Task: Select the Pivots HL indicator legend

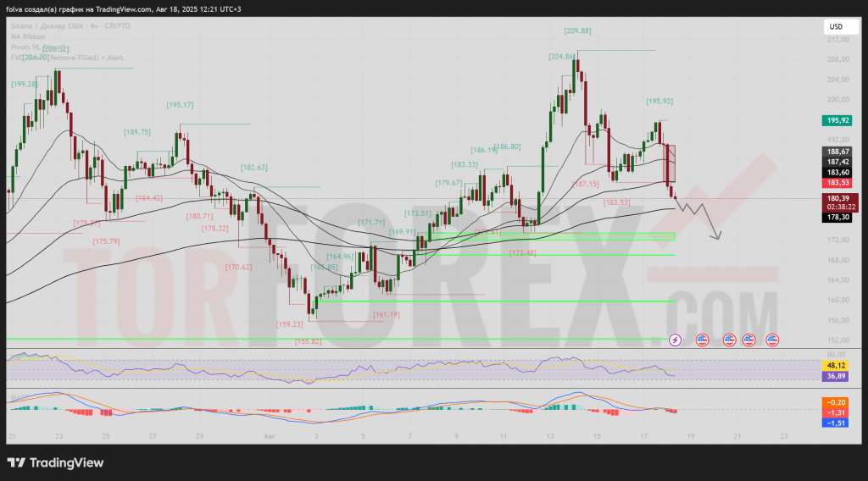Action: (37, 47)
